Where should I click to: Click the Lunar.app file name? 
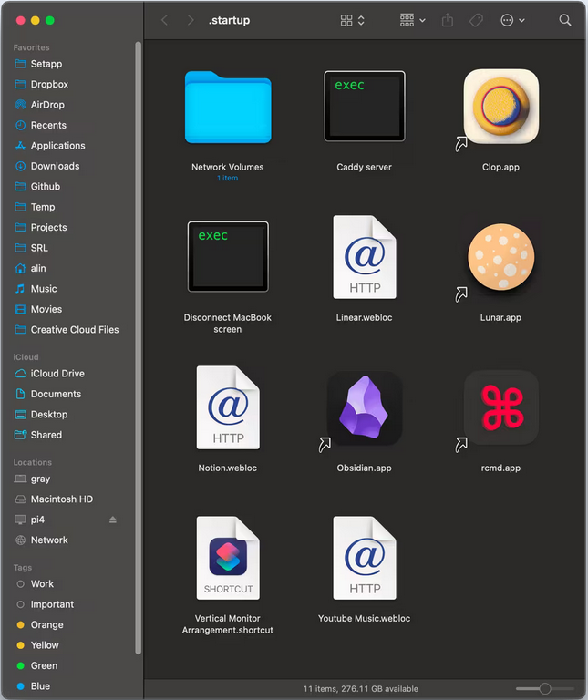pyautogui.click(x=500, y=318)
